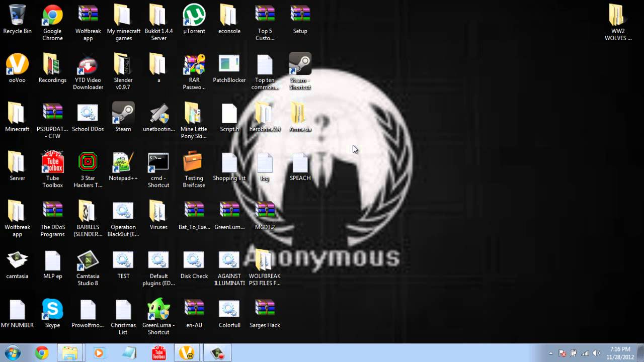The image size is (644, 362).
Task: Select the MLP ep document
Action: click(52, 264)
